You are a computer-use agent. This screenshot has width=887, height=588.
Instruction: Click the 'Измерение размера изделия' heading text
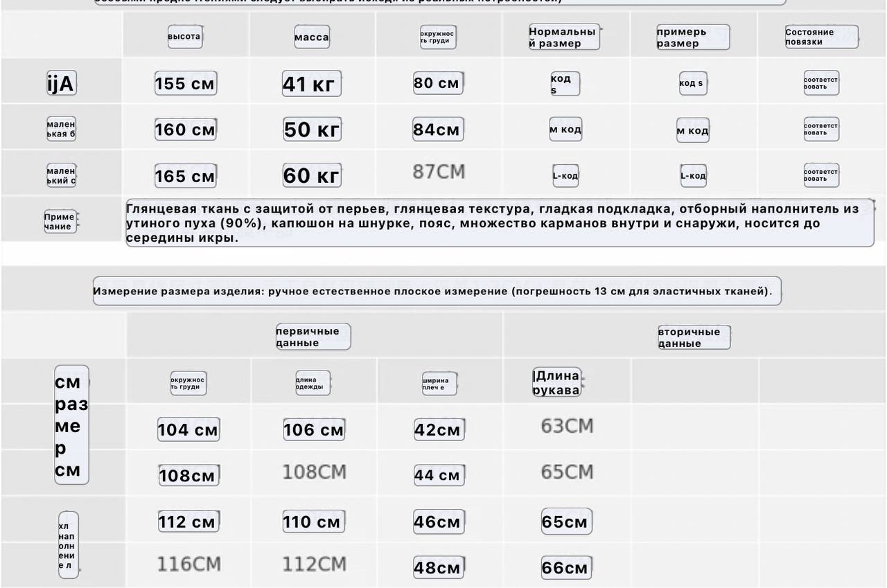(x=437, y=291)
